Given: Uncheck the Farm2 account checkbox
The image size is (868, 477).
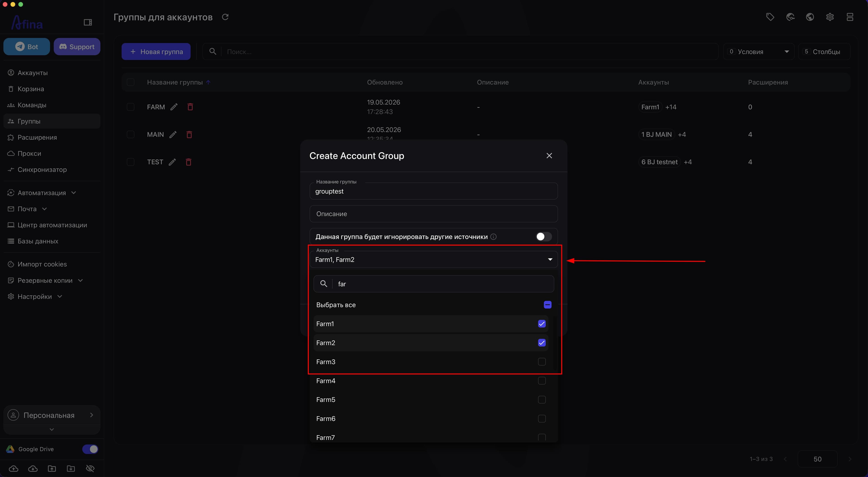Looking at the screenshot, I should (542, 343).
